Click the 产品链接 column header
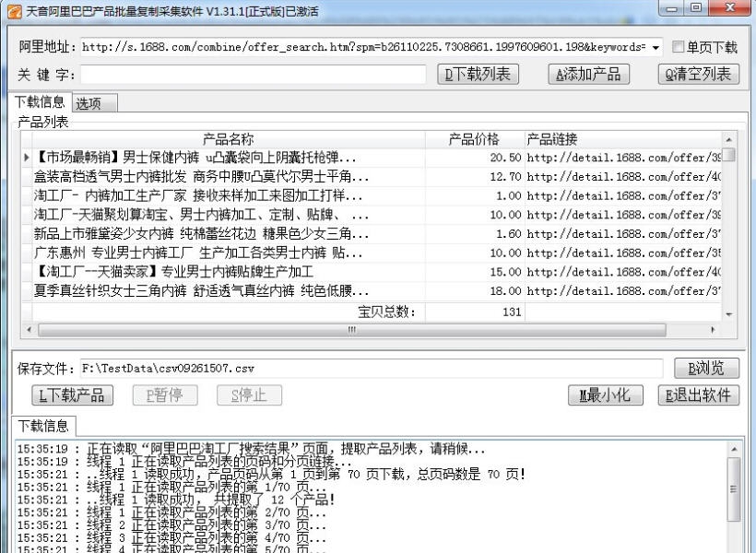Screen dimensions: 756x553 622,139
